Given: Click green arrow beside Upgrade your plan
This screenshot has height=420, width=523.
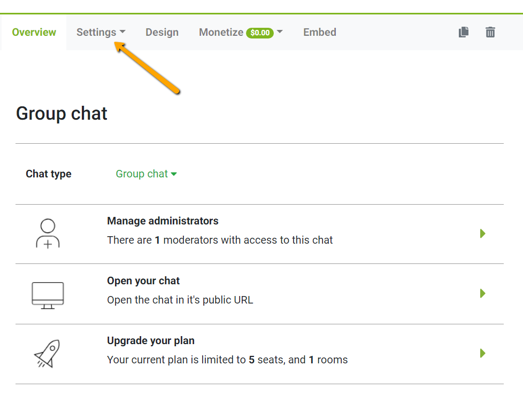Looking at the screenshot, I should [x=483, y=353].
